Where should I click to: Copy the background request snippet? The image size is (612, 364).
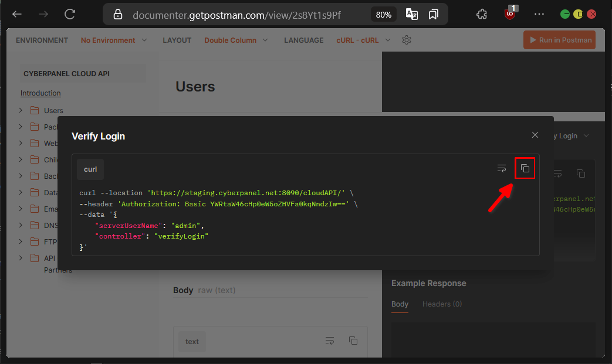[581, 174]
